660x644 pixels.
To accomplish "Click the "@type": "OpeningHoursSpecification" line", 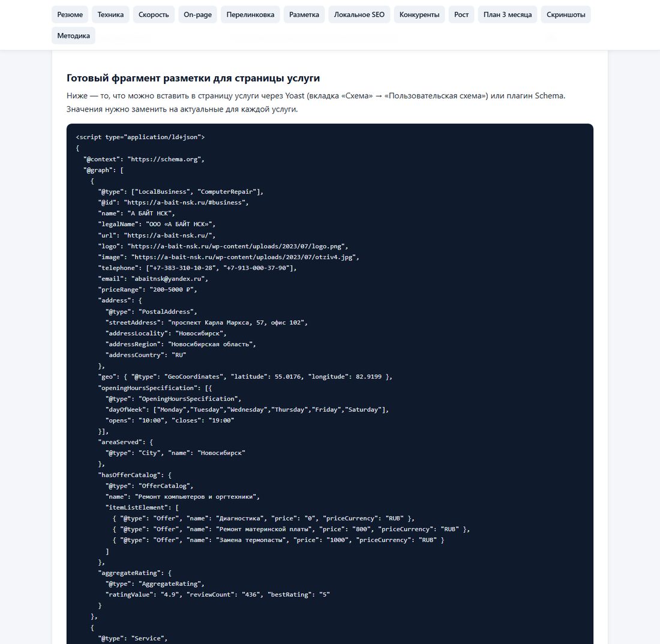I will 173,399.
